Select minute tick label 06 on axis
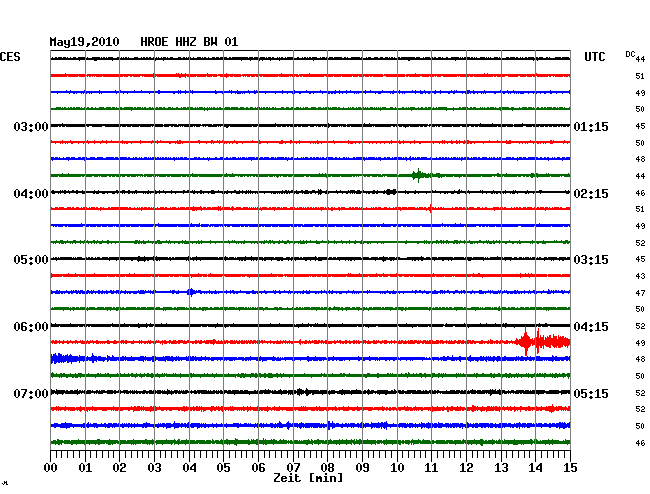 258,467
